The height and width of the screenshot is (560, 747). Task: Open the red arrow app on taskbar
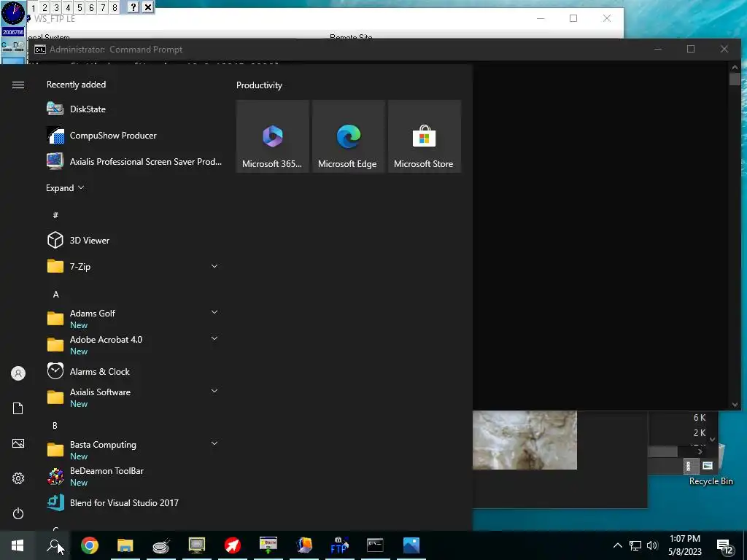pos(233,545)
